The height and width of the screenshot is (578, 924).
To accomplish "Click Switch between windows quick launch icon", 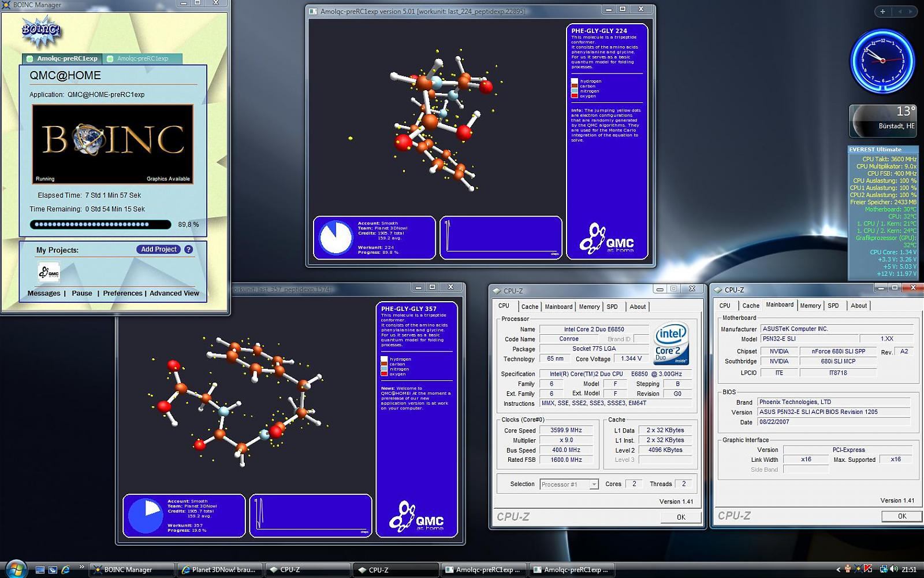I will (53, 569).
